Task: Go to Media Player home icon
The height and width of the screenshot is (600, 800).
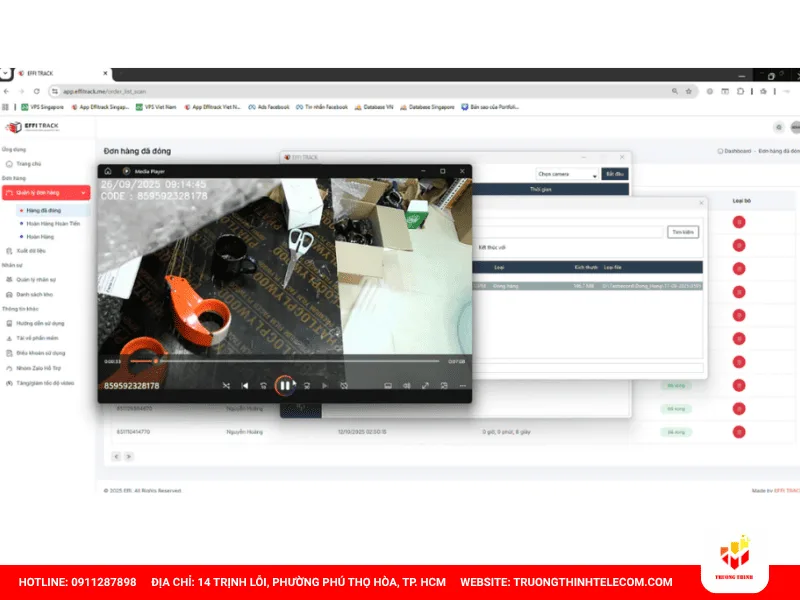Action: (x=108, y=171)
